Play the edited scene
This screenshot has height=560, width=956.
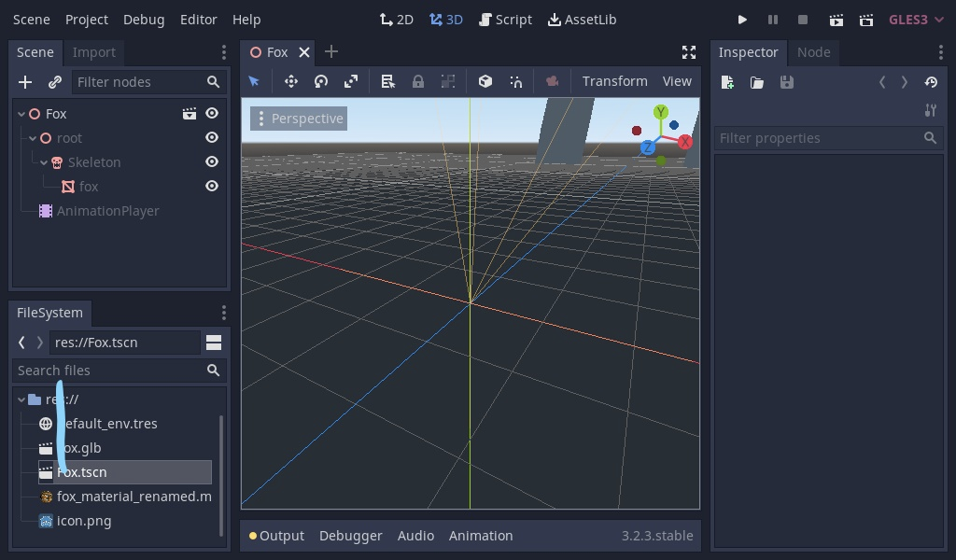click(836, 21)
